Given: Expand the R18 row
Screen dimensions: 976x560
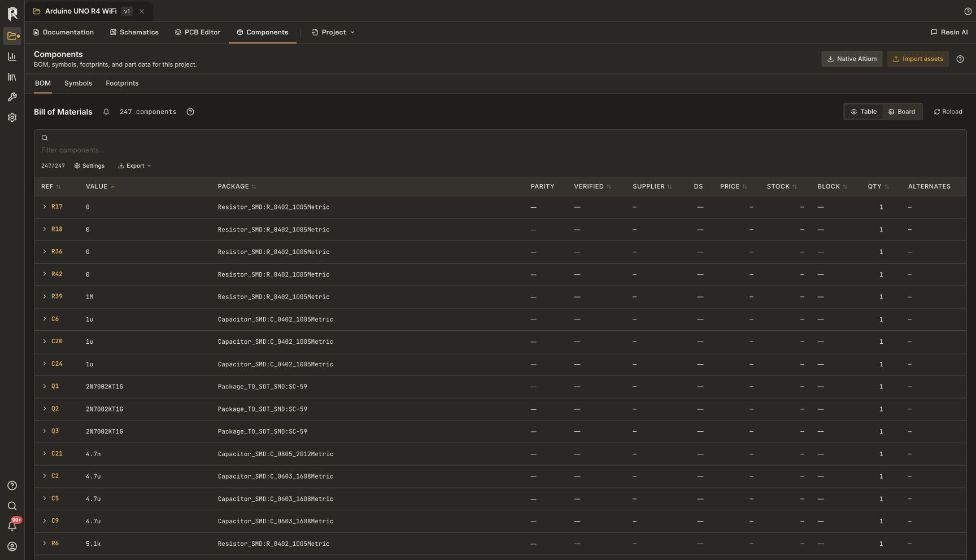Looking at the screenshot, I should pos(45,229).
